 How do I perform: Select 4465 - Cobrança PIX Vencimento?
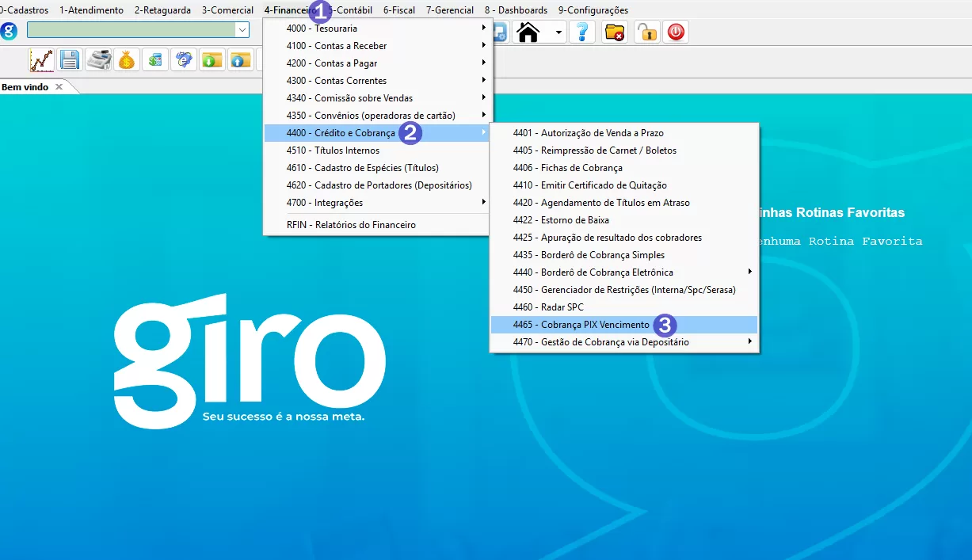point(594,325)
